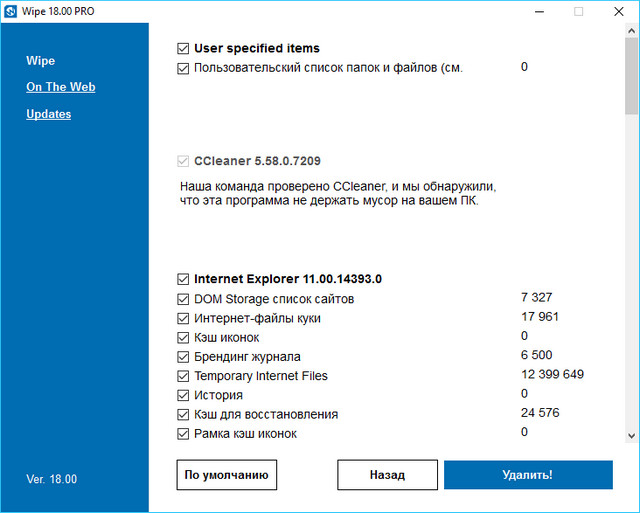Image resolution: width=640 pixels, height=513 pixels.
Task: Uncheck the User specified items checkbox
Action: point(182,48)
